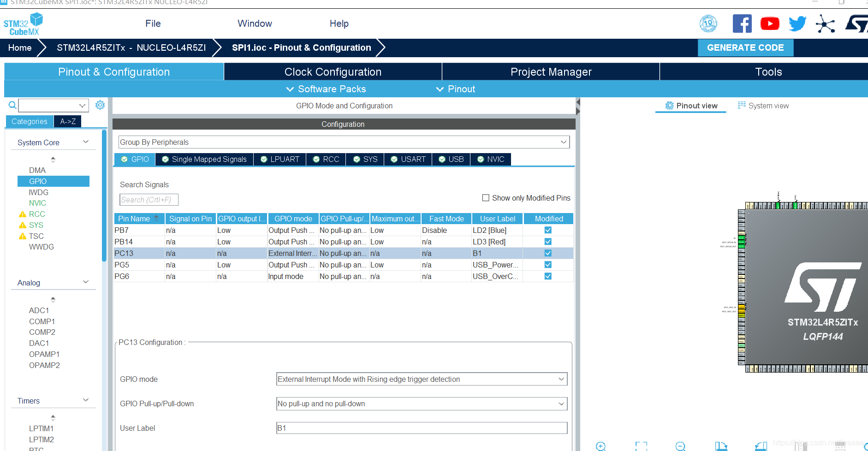Screen dimensions: 868x451
Task: Collapse the Timers category
Action: click(x=86, y=400)
